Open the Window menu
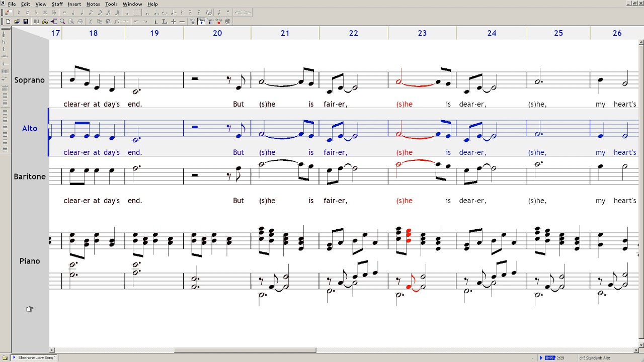Image resolution: width=644 pixels, height=362 pixels. [132, 4]
